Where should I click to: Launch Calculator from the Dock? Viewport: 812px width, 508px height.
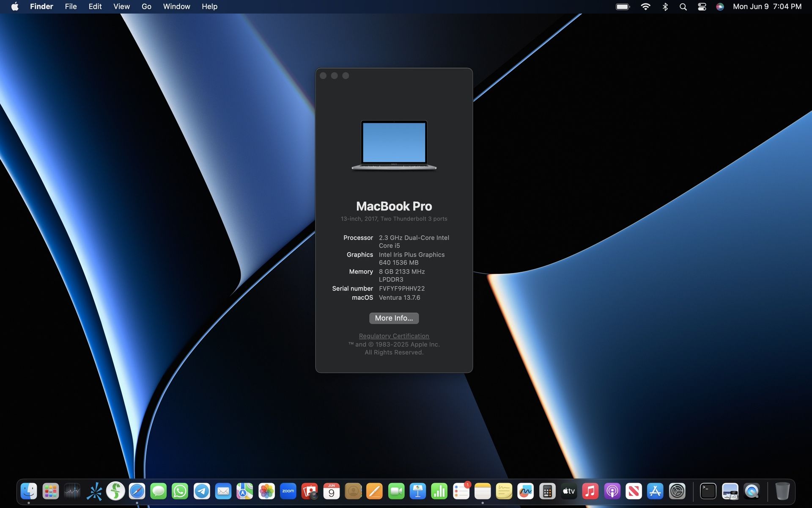click(547, 491)
